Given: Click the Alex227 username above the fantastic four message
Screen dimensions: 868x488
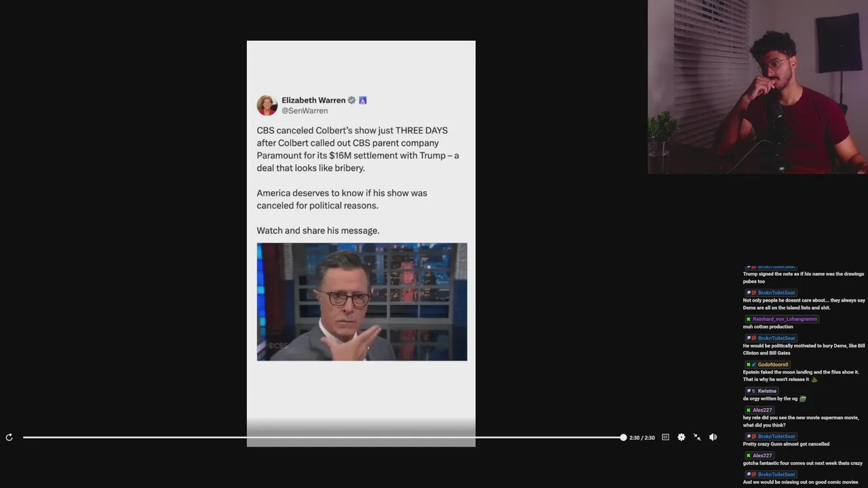Looking at the screenshot, I should click(762, 455).
